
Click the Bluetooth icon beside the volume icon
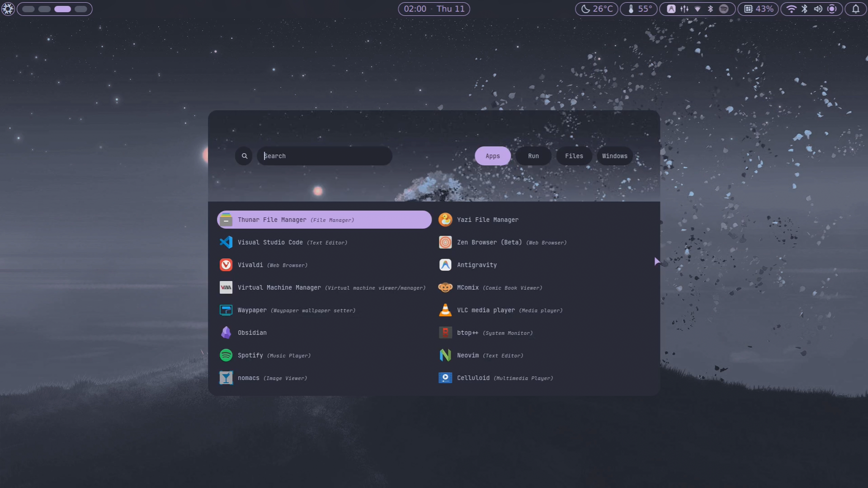click(805, 9)
